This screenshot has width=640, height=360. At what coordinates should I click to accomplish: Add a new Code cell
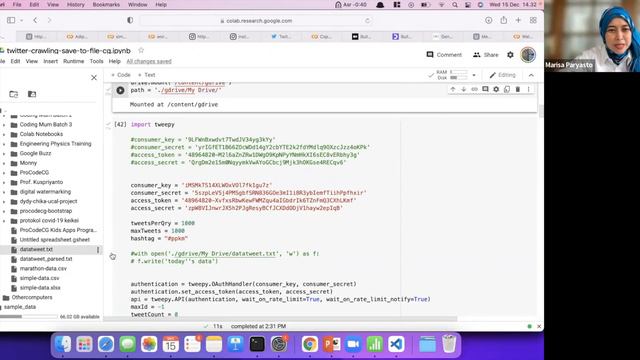(x=121, y=75)
